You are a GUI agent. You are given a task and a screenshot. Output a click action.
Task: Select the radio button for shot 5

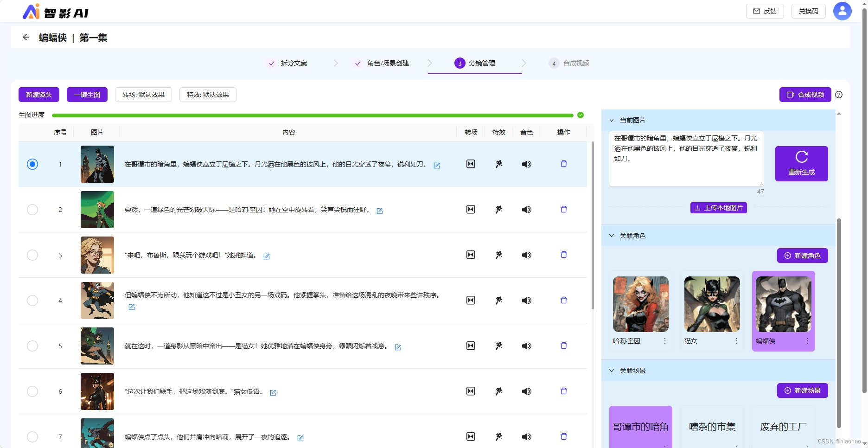(32, 346)
